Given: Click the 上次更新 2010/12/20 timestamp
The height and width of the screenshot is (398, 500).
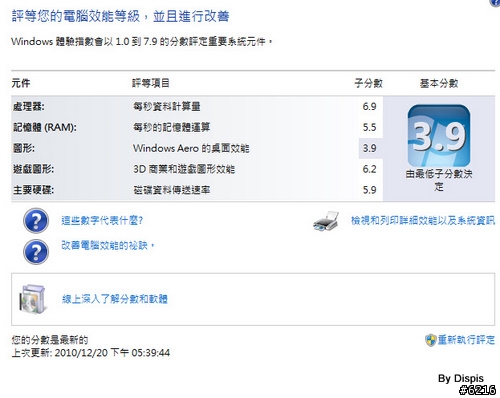Looking at the screenshot, I should [x=91, y=353].
